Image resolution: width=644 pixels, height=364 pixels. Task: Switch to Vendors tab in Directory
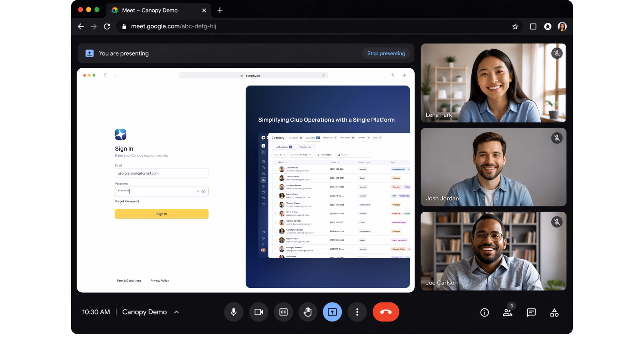point(364,138)
